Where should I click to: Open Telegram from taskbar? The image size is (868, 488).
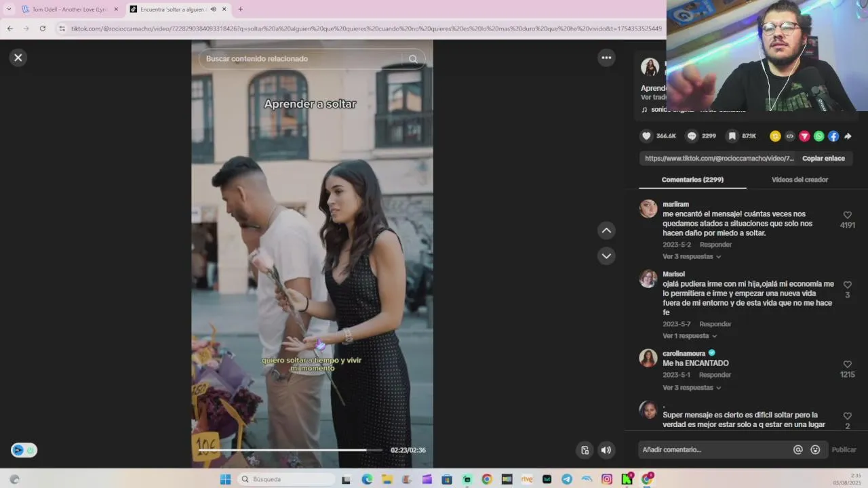point(567,479)
